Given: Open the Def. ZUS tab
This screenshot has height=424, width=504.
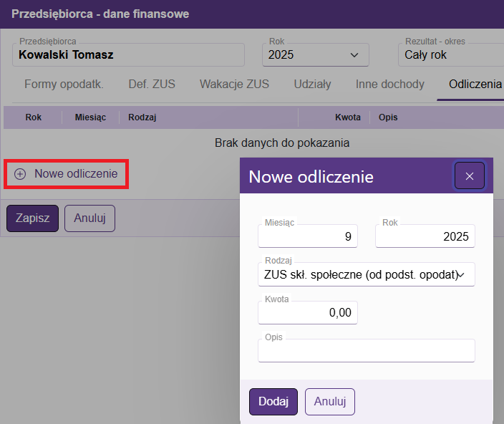Looking at the screenshot, I should [152, 85].
